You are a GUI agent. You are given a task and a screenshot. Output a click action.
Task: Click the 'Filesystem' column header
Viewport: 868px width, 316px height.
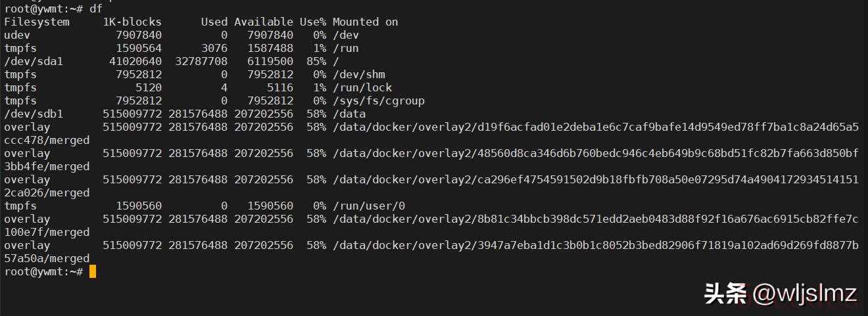point(37,22)
